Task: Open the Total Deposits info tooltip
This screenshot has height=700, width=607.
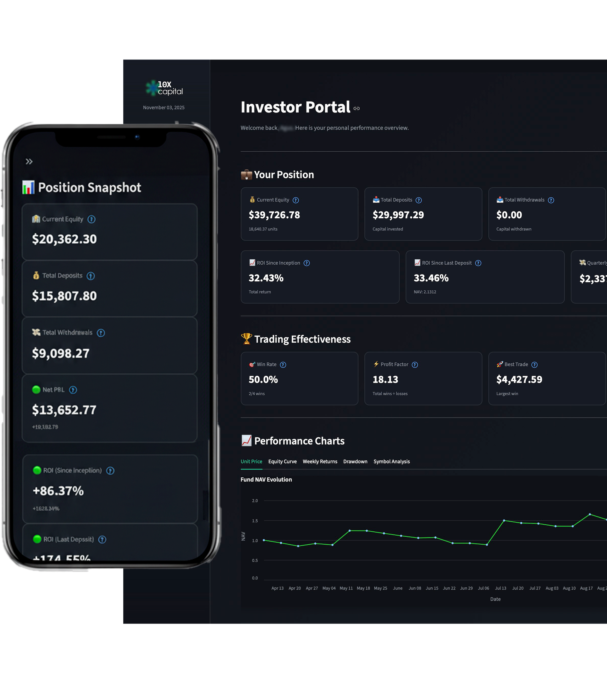Action: point(419,200)
